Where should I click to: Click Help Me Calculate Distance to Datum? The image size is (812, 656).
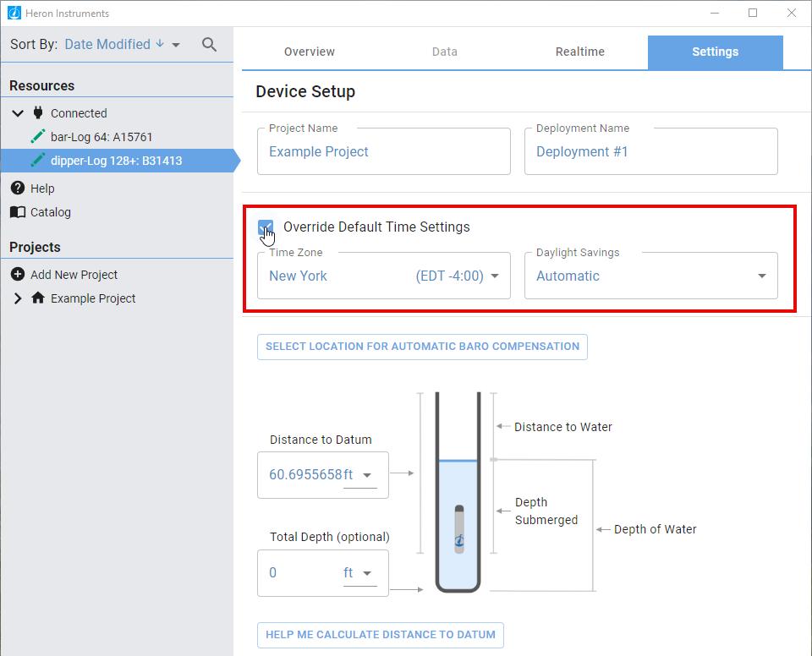point(381,635)
